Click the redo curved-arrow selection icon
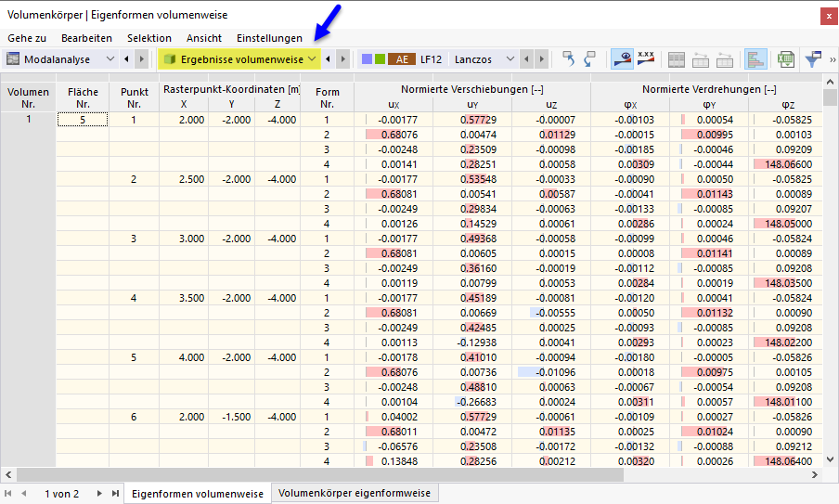This screenshot has width=839, height=504. coord(589,58)
